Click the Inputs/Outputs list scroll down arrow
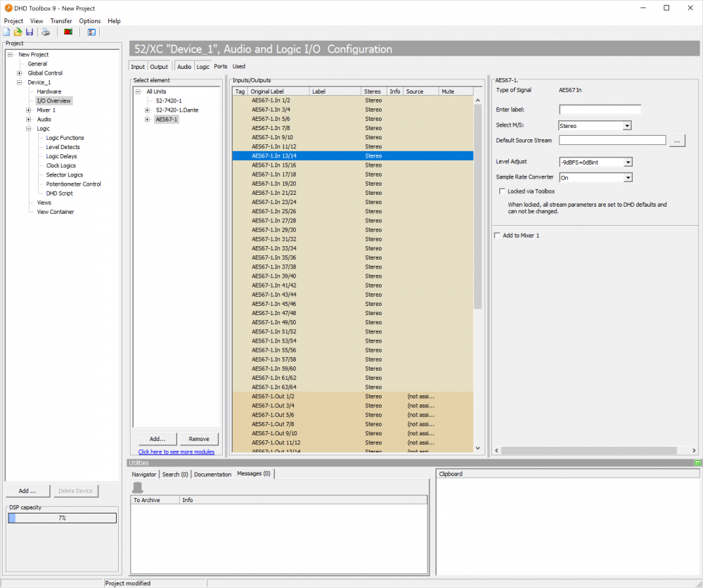 pos(477,448)
